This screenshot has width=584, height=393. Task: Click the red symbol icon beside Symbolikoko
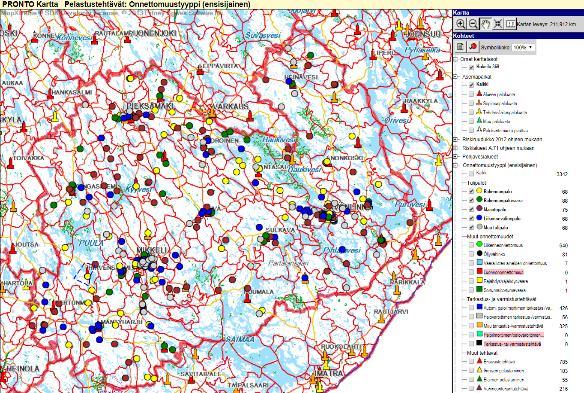tap(473, 47)
